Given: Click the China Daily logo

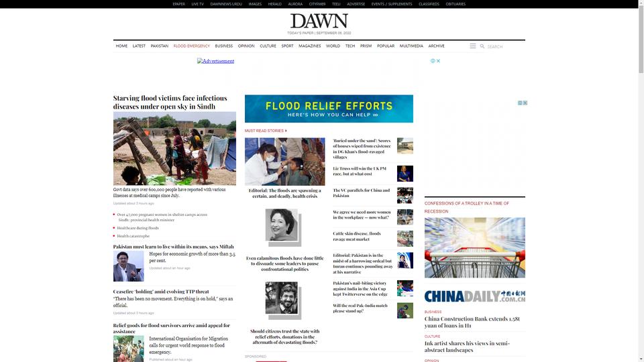Looking at the screenshot, I should (475, 296).
